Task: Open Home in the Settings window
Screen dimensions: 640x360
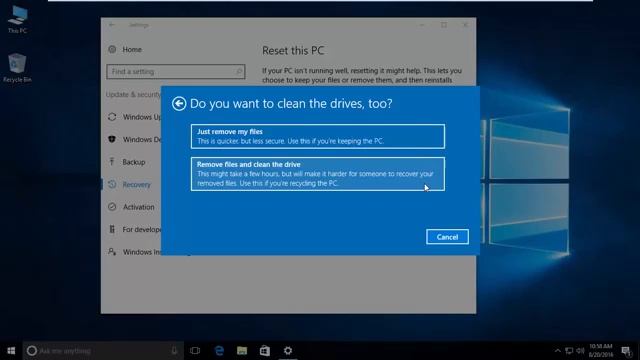Action: coord(132,49)
